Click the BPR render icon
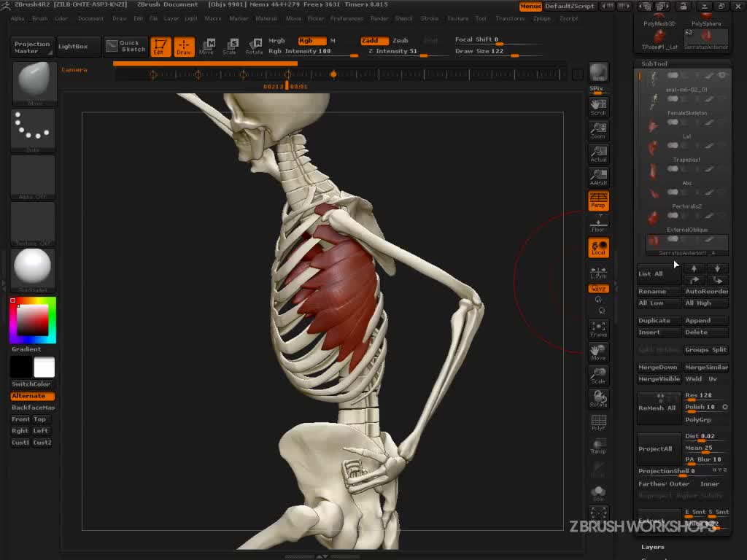747x560 pixels. tap(598, 72)
